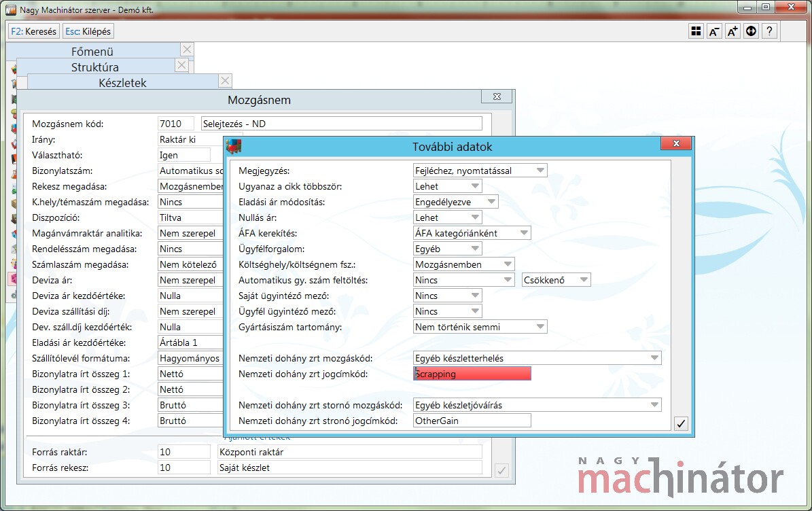Click Bizonylatra írt összeg 1 Nettó field
The height and width of the screenshot is (511, 812).
[x=190, y=374]
